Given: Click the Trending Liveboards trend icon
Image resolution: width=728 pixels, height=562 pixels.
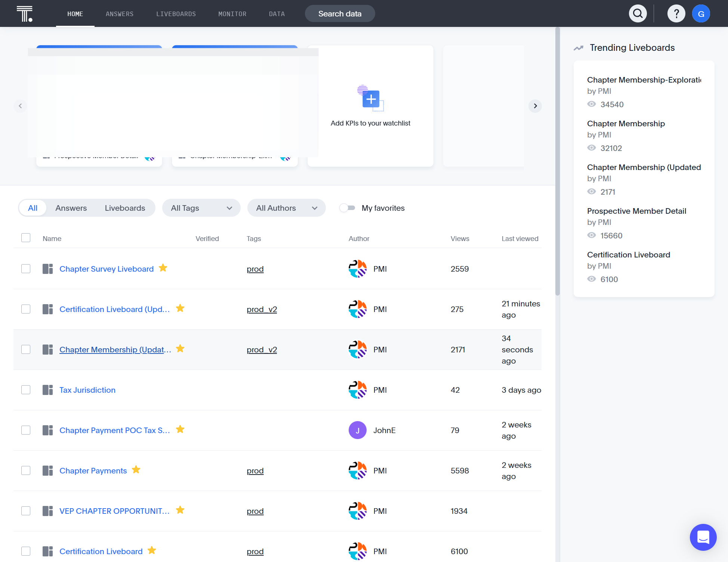Looking at the screenshot, I should pyautogui.click(x=579, y=48).
